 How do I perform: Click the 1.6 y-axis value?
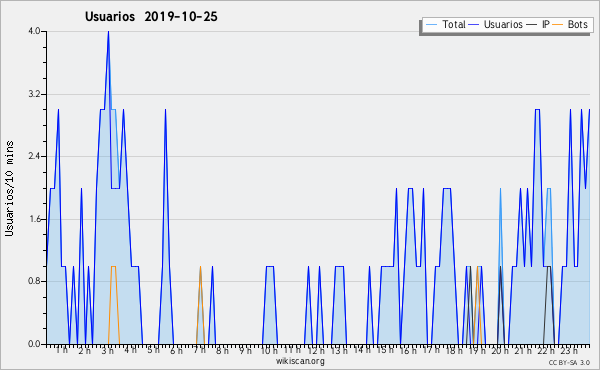(34, 219)
